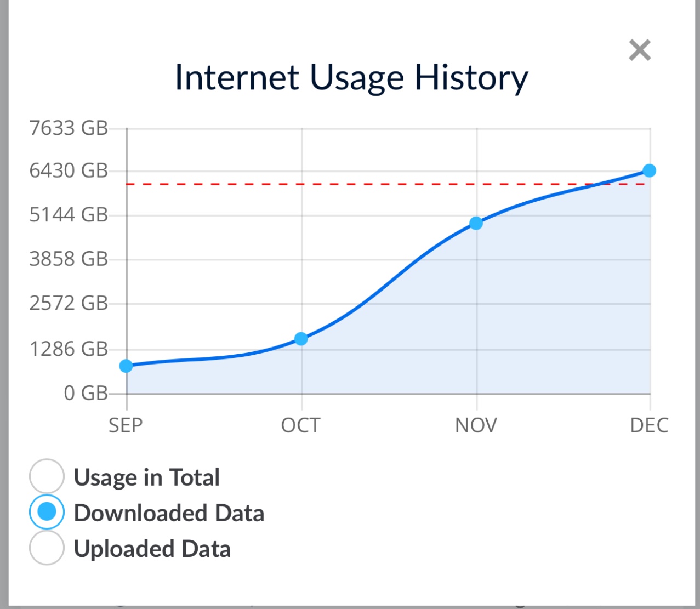Click the 0 GB y-axis label
The width and height of the screenshot is (700, 609).
pyautogui.click(x=86, y=392)
